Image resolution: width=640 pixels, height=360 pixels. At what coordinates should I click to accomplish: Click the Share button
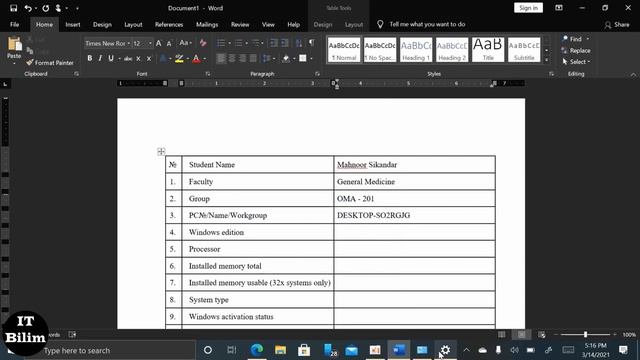click(x=617, y=24)
